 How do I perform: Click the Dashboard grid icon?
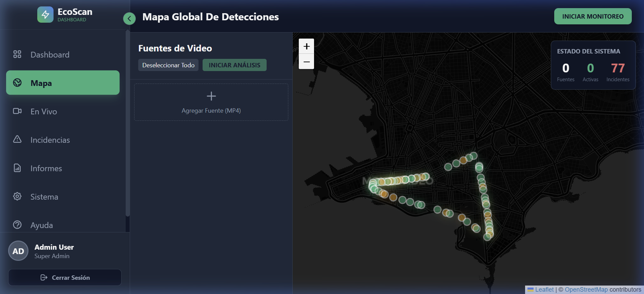[17, 54]
